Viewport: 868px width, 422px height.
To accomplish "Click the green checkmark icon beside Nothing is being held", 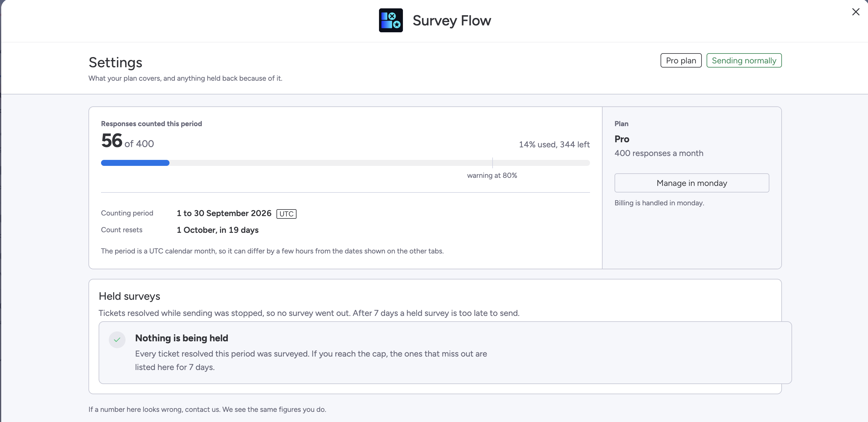I will click(x=117, y=340).
